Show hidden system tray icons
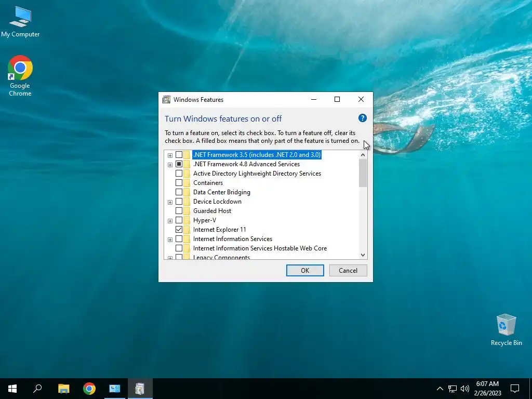This screenshot has height=399, width=532. [x=440, y=389]
